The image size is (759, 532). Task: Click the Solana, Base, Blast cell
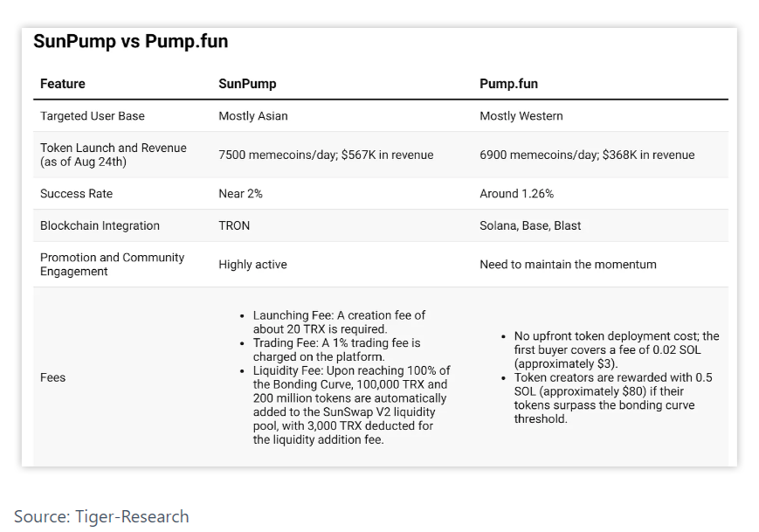(530, 225)
